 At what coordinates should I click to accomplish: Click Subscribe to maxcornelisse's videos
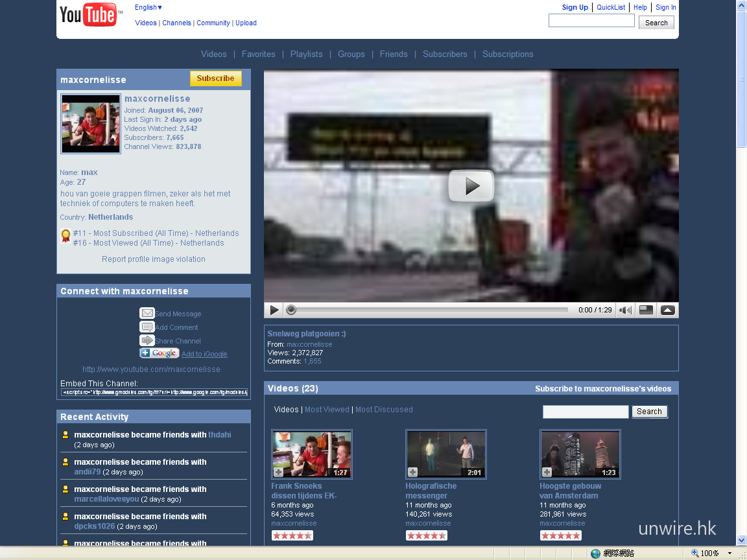click(603, 389)
